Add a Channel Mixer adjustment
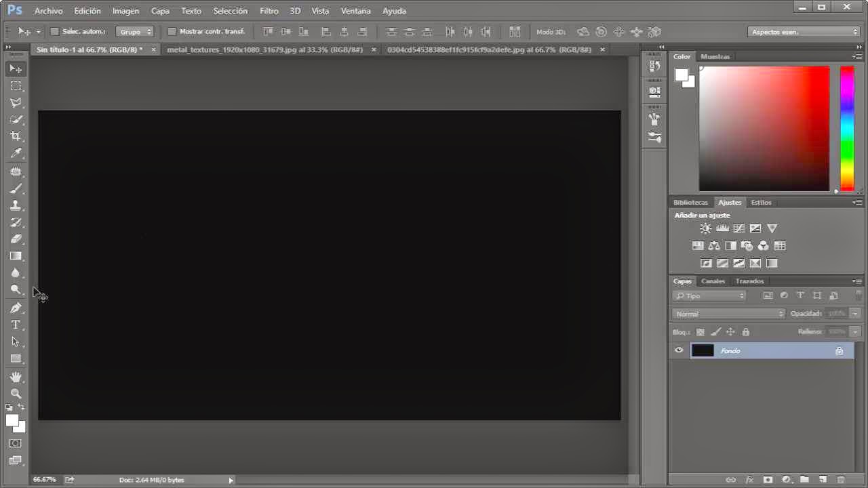 click(764, 246)
